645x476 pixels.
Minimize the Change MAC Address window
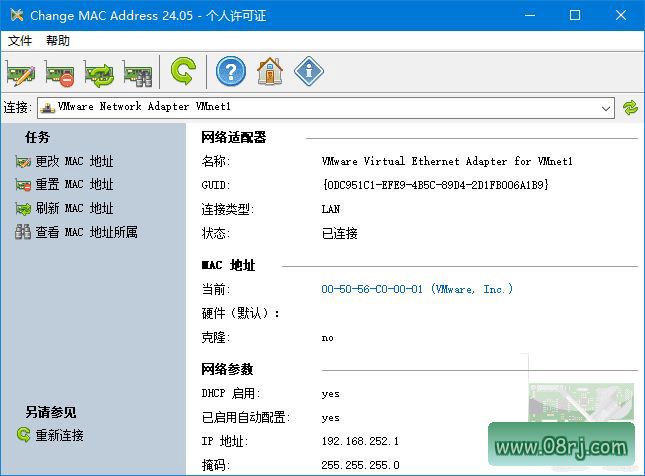(530, 16)
